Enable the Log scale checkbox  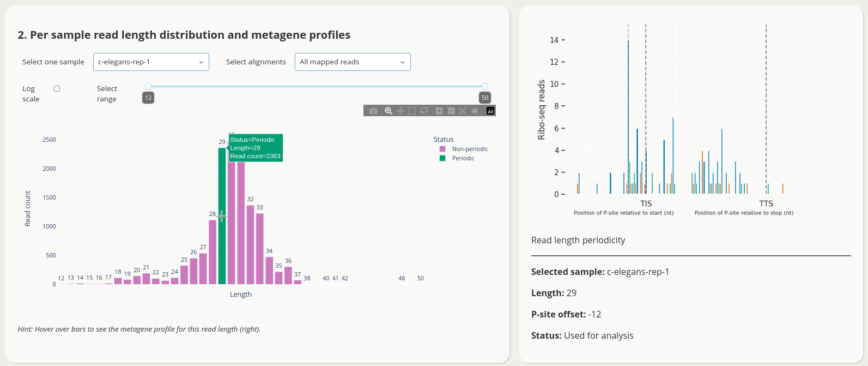(x=57, y=88)
